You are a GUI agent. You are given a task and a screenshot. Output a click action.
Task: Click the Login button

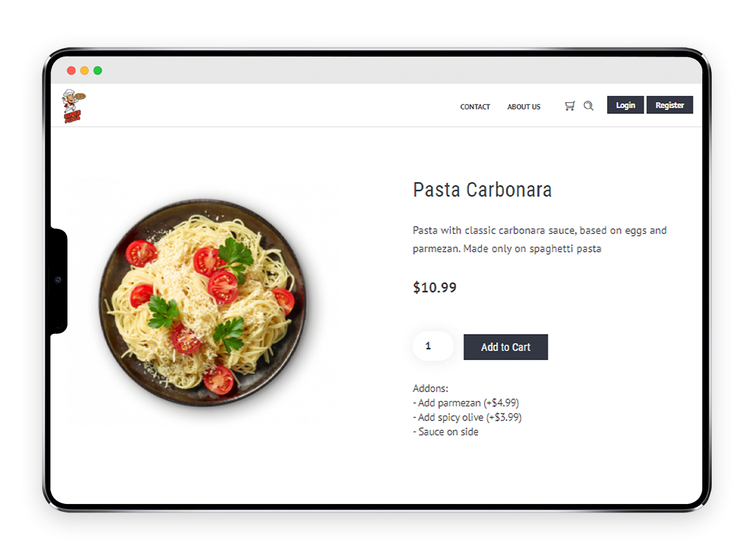[x=626, y=105]
